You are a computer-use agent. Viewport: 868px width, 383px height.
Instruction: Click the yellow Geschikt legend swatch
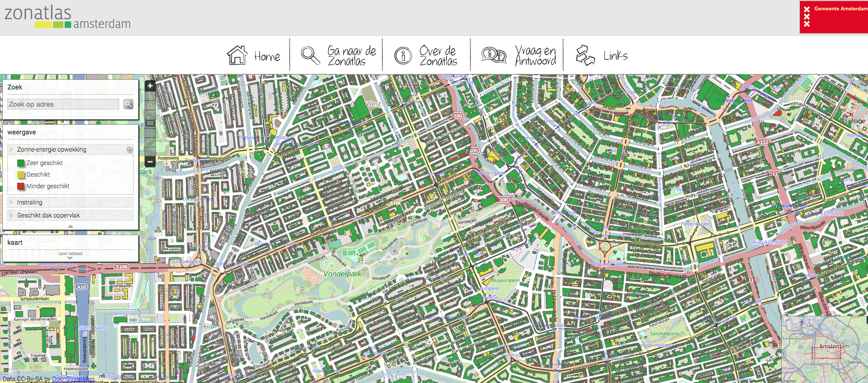[20, 175]
